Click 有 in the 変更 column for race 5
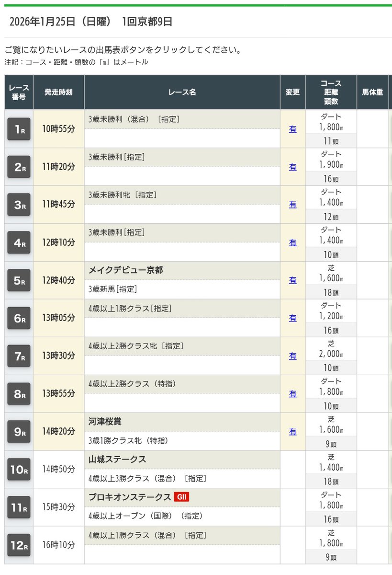This screenshot has width=392, height=575. pyautogui.click(x=292, y=280)
